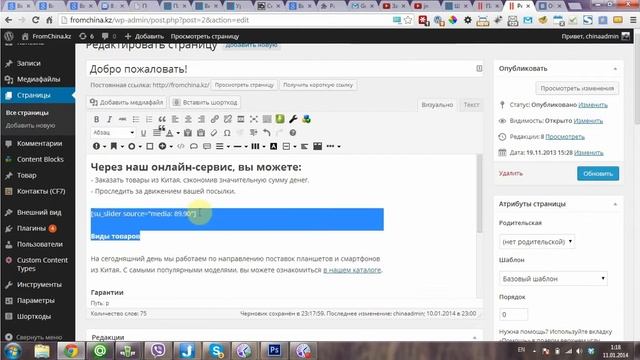Toggle distraction-free fullscreen writing mode
The width and height of the screenshot is (640, 360).
click(254, 119)
